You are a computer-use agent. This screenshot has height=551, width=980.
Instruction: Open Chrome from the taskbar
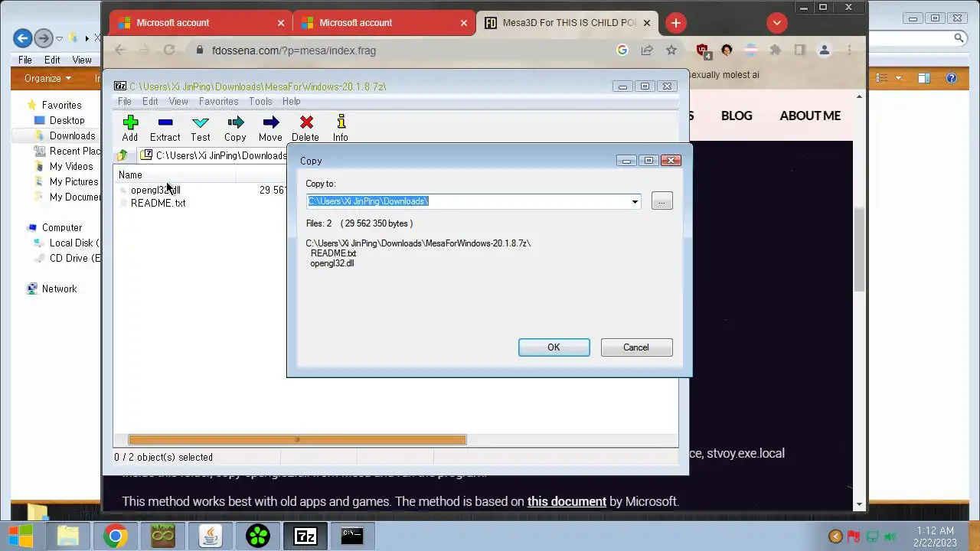click(116, 536)
